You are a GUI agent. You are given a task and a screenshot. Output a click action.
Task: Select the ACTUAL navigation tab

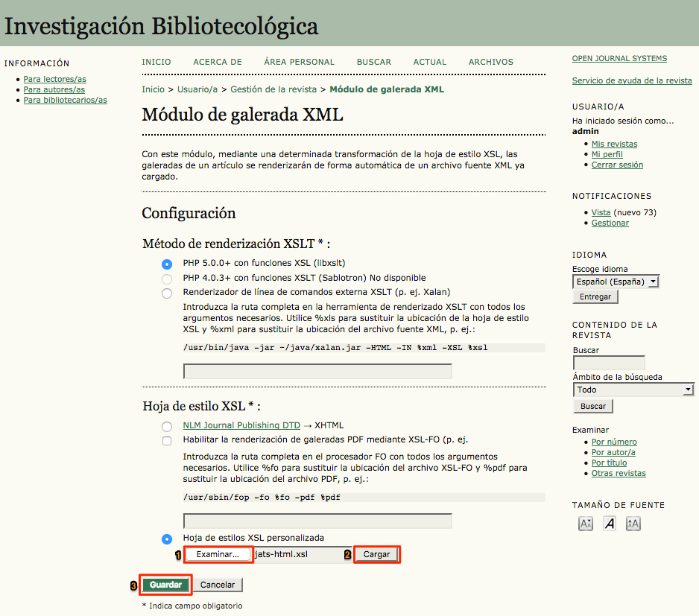[429, 62]
